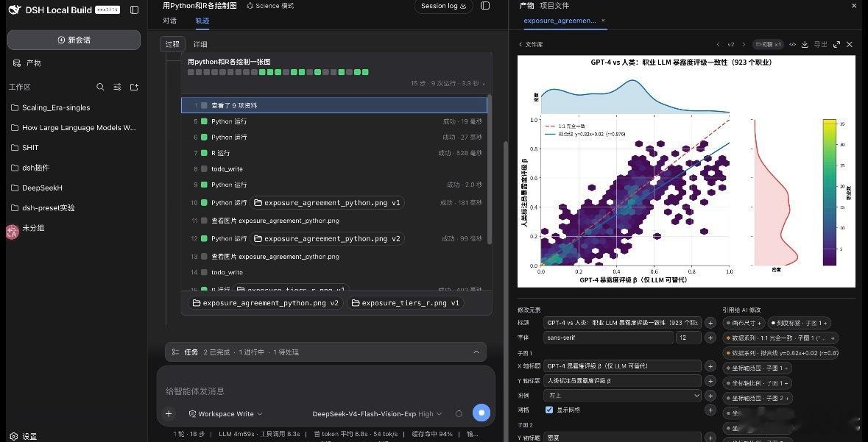868x442 pixels.
Task: Select the 详细 detail sub-tab
Action: click(x=200, y=44)
